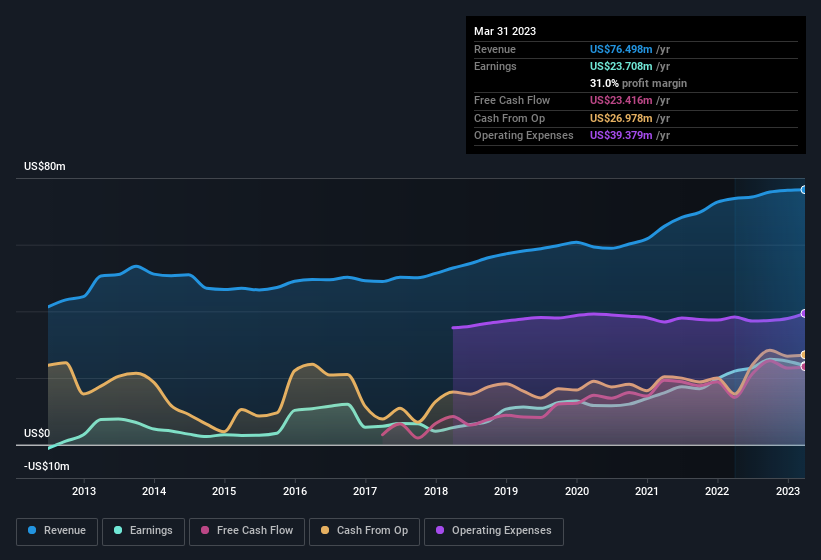Toggle the Cash From Op legend button
The width and height of the screenshot is (821, 560).
point(364,531)
